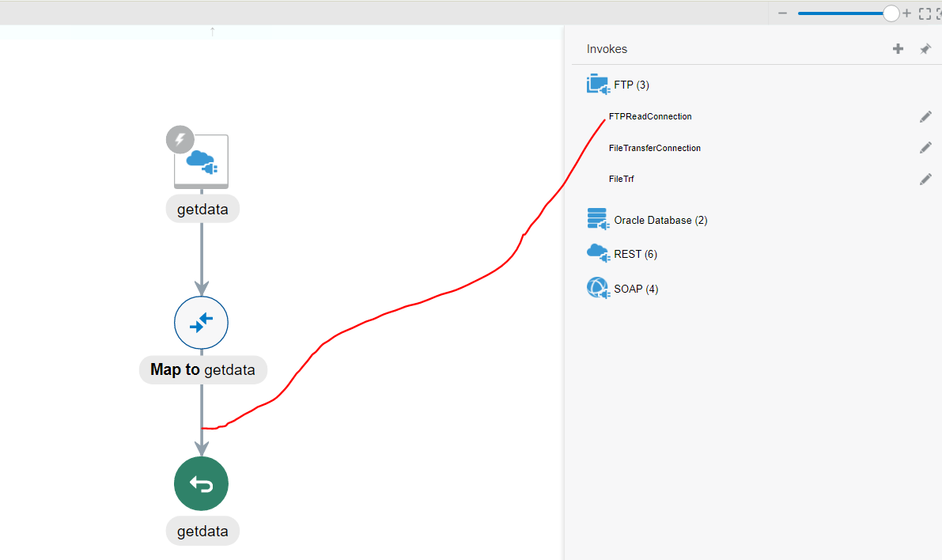Select the FTPReadConnection entry
This screenshot has width=942, height=560.
tap(650, 116)
